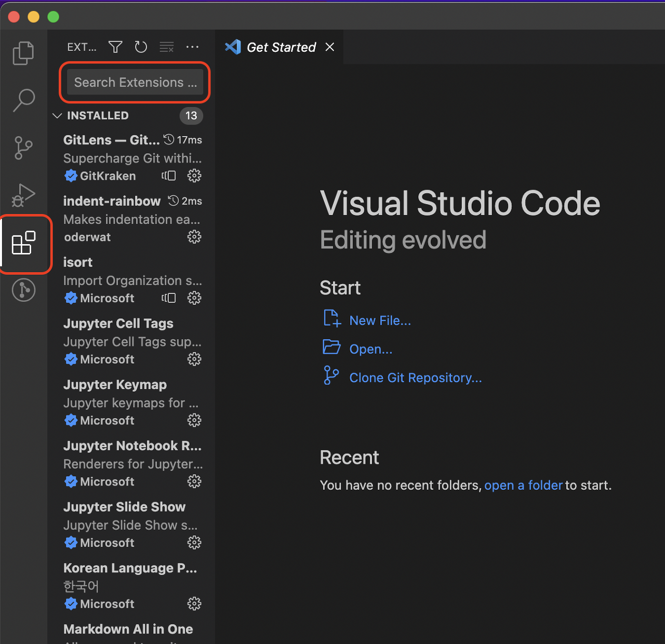Open the GitLens view in activity bar
Screen dimensions: 665x644
pos(23,290)
